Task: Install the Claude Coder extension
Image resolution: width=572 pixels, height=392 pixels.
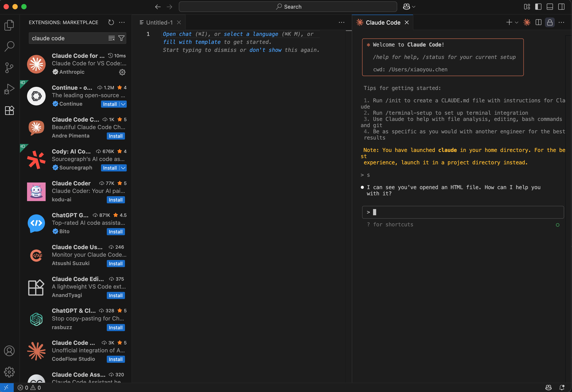Action: click(116, 200)
